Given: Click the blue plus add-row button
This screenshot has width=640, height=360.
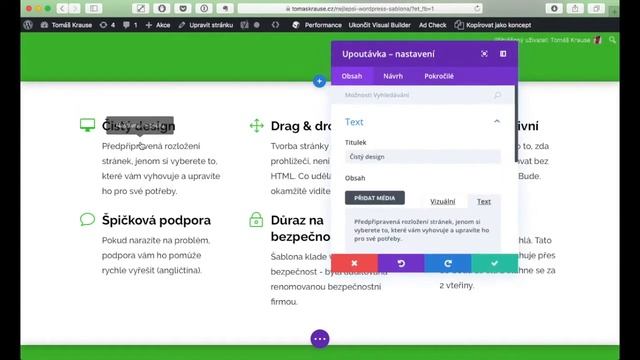Looking at the screenshot, I should pos(319,81).
